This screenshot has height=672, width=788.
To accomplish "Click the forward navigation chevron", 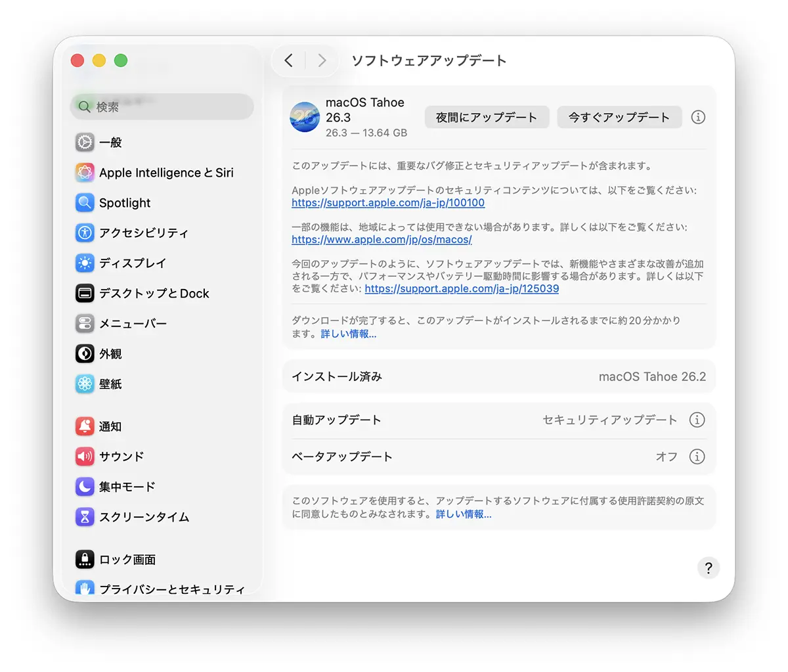I will (321, 60).
